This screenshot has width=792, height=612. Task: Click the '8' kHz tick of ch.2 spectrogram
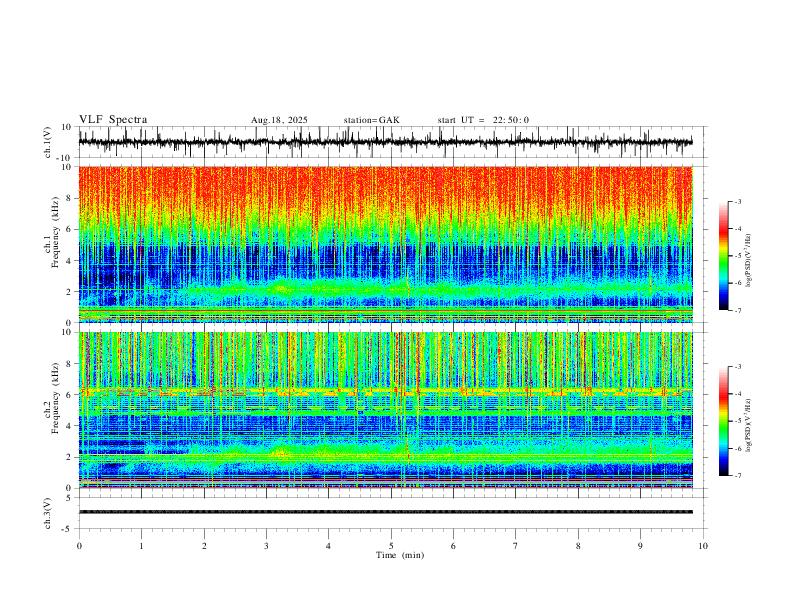pos(69,364)
